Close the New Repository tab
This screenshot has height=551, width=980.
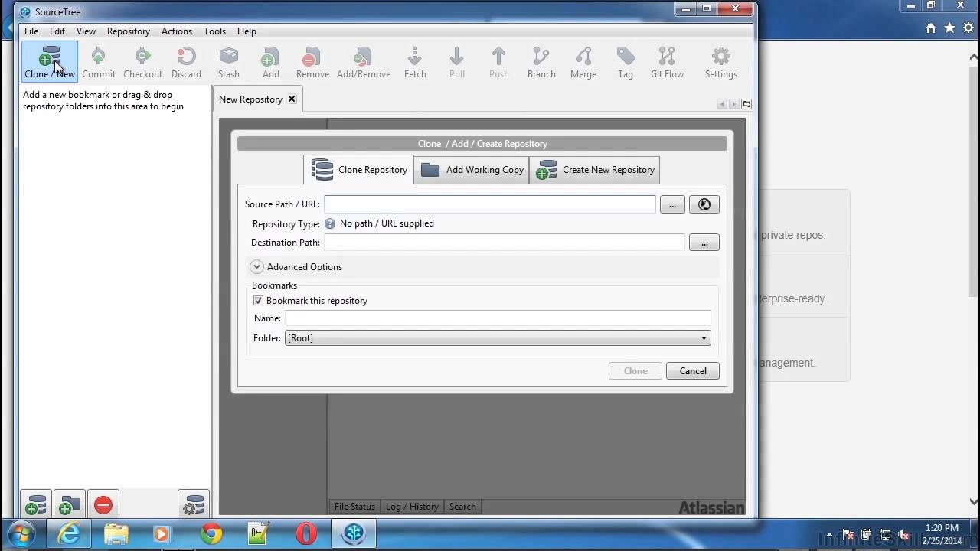pos(292,99)
